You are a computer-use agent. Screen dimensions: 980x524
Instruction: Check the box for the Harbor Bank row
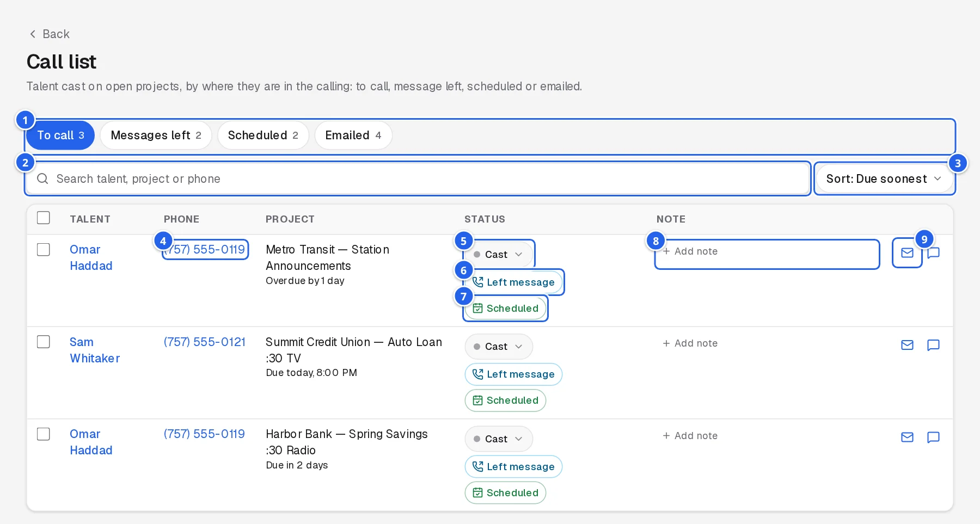click(x=44, y=434)
